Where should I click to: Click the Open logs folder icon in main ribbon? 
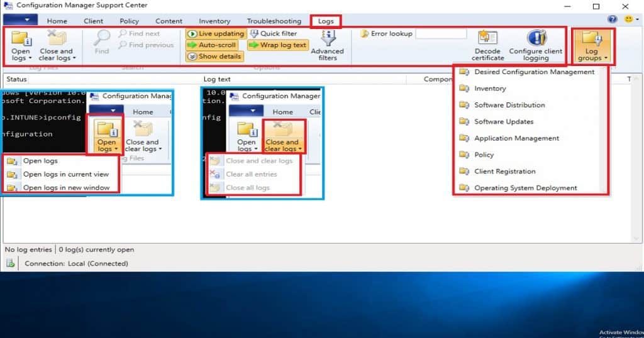point(21,38)
